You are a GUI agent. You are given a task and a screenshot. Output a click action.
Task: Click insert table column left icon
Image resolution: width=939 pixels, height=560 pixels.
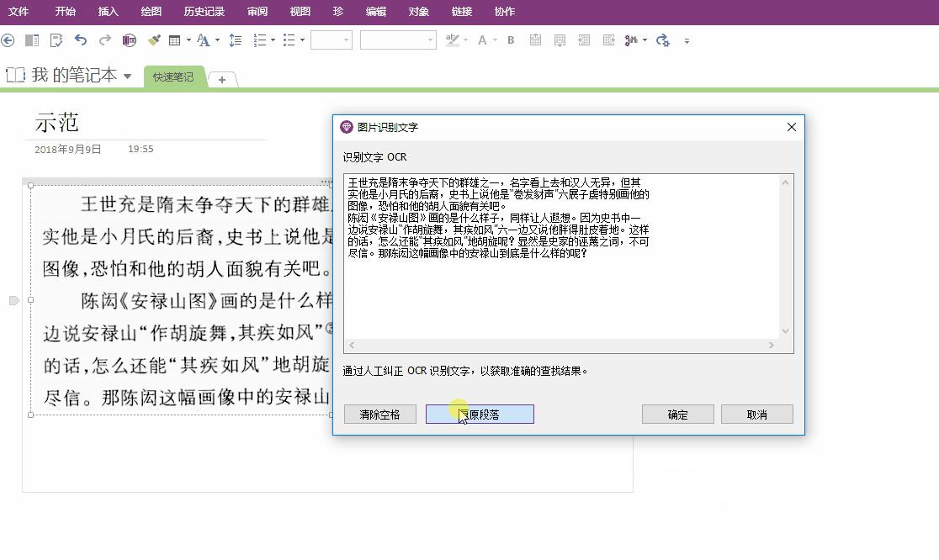pos(584,40)
